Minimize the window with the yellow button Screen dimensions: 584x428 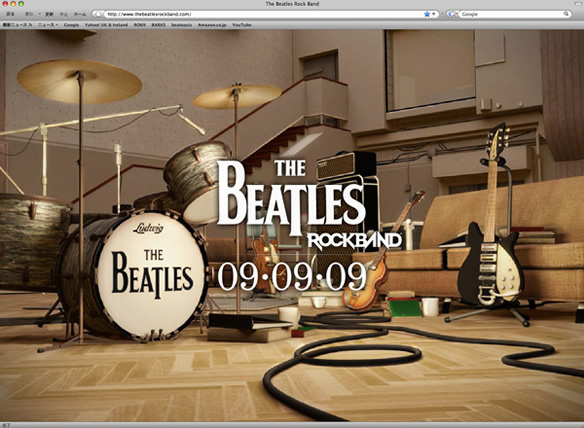[x=13, y=4]
